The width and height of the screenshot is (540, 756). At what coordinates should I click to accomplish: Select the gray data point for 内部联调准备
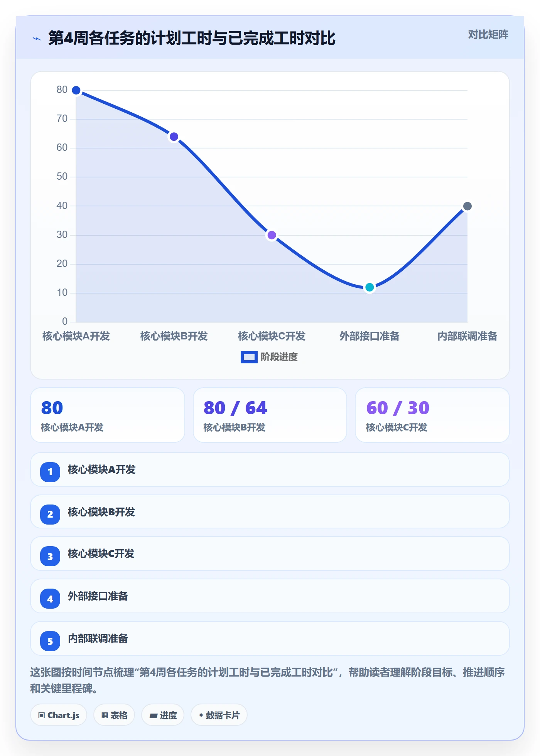(x=467, y=206)
